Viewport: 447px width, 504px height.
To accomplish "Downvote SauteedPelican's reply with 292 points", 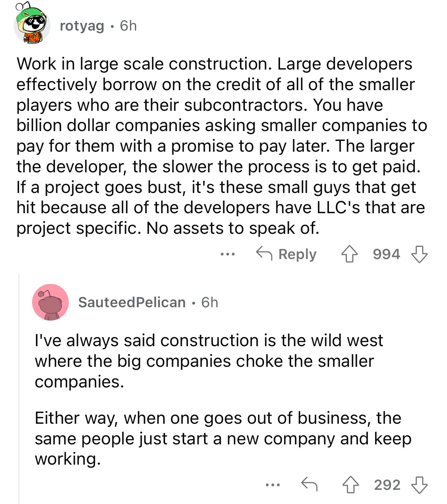I will click(419, 485).
